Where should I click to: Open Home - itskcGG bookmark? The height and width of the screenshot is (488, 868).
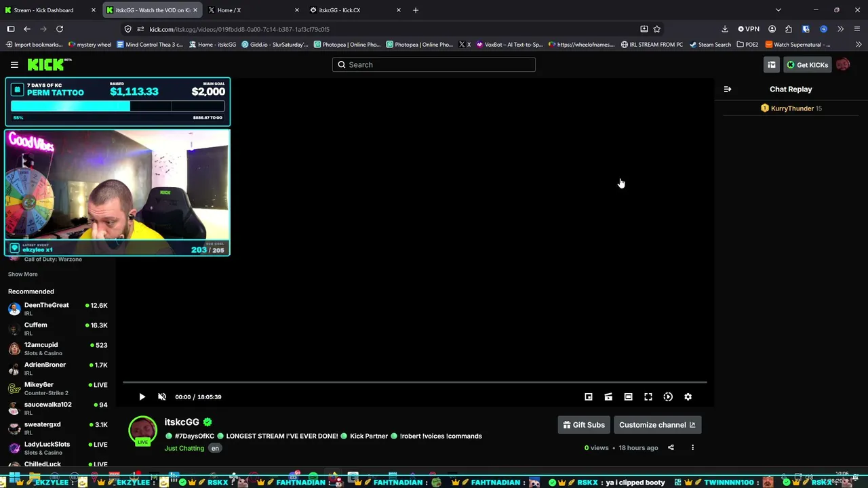pos(213,45)
